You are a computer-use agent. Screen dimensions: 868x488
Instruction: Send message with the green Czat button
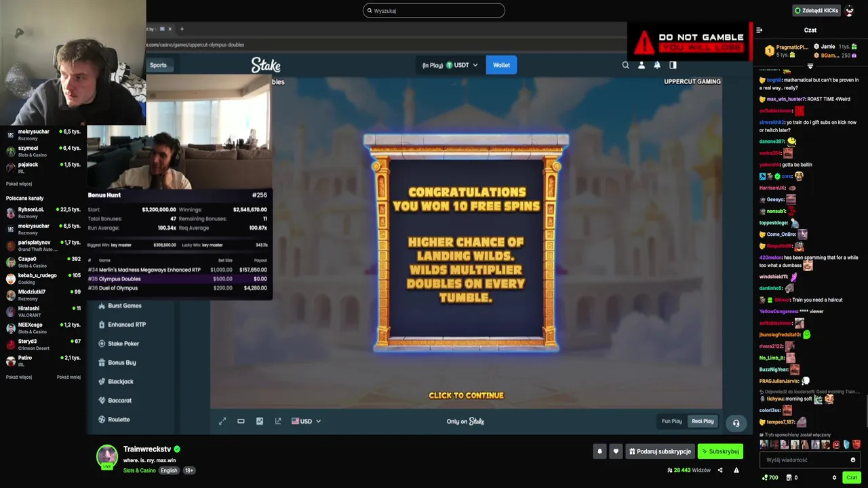tap(852, 477)
